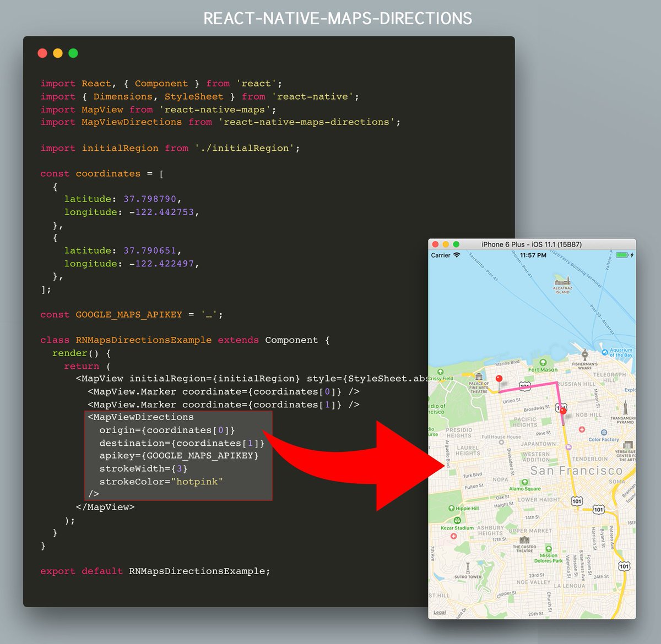Click the Wi-Fi icon in simulator status bar
The height and width of the screenshot is (644, 661).
[457, 255]
